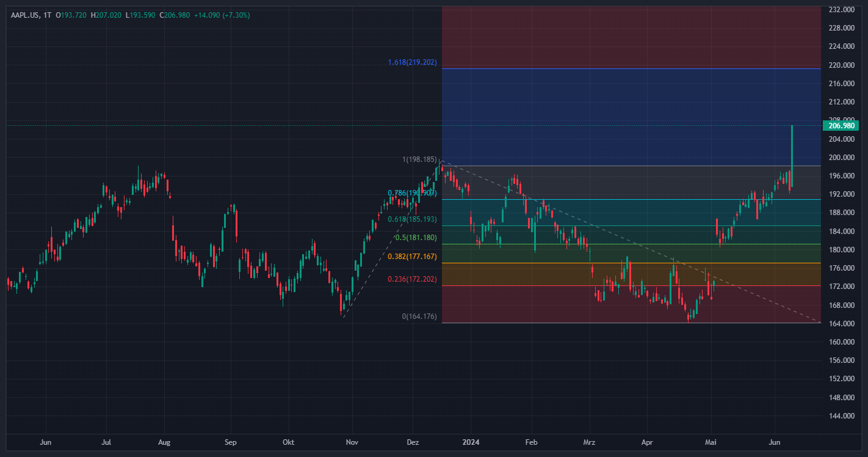Screen dimensions: 868x457
Task: Select the Okt month on the time axis
Action: [x=289, y=441]
